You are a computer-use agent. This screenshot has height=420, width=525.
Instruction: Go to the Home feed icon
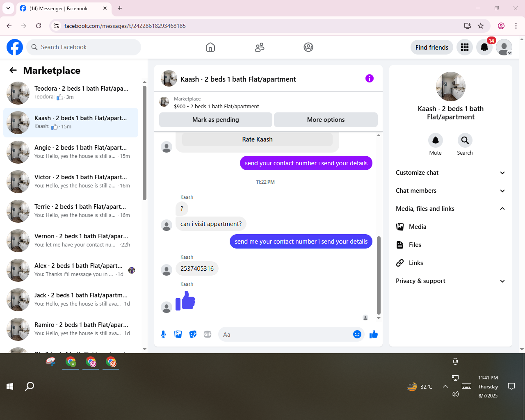(210, 47)
